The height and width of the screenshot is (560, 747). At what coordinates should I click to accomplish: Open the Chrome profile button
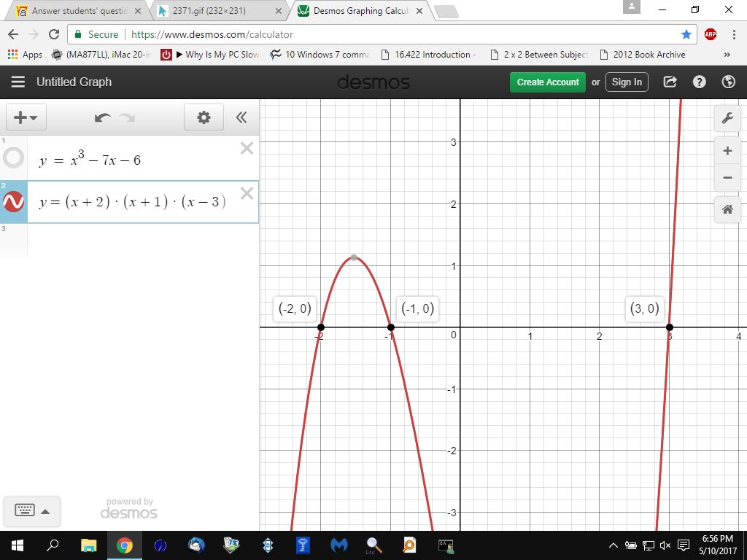[632, 7]
